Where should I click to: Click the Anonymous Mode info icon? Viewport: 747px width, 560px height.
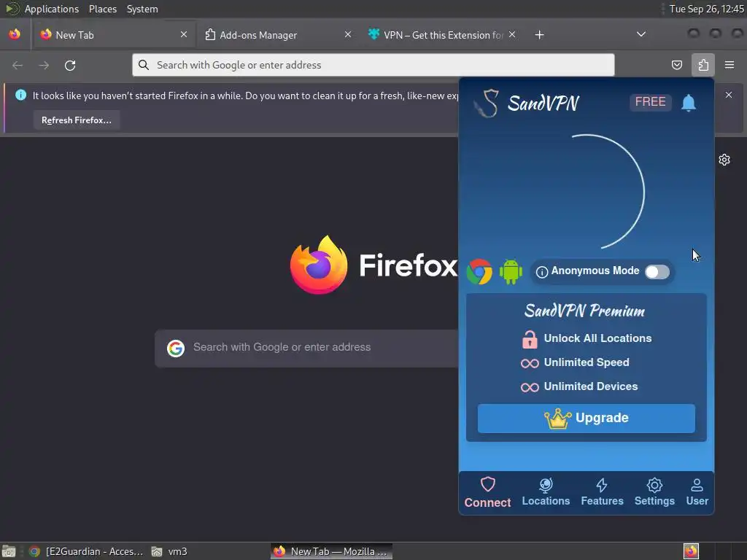point(542,272)
